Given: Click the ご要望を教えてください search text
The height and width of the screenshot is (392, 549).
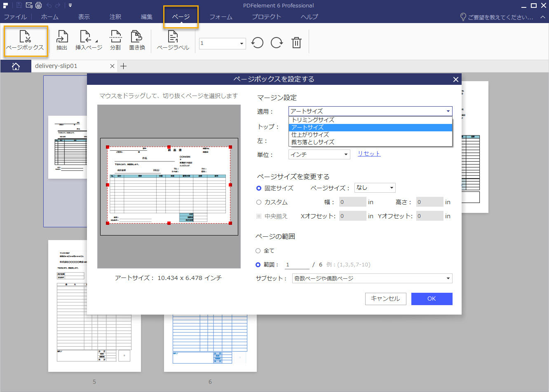Looking at the screenshot, I should pos(500,17).
